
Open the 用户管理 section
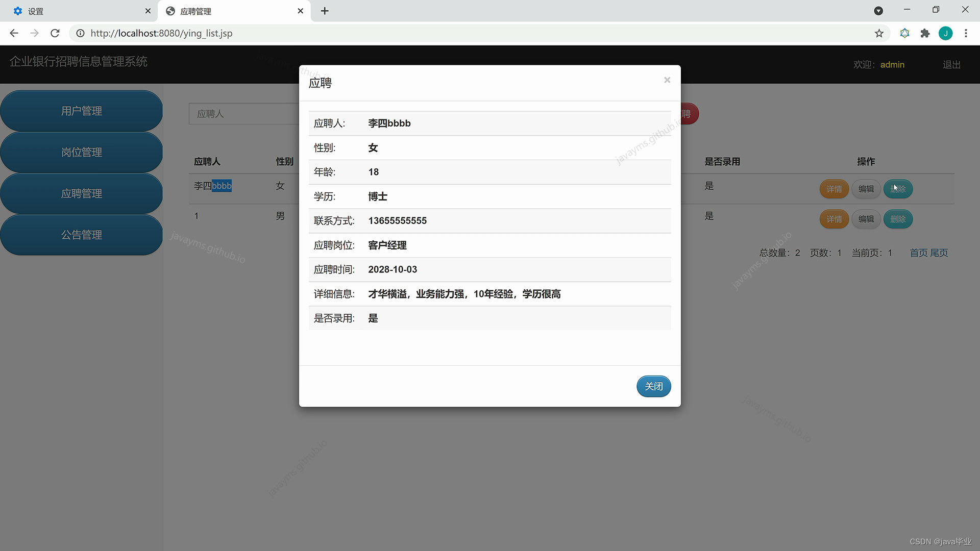(82, 110)
